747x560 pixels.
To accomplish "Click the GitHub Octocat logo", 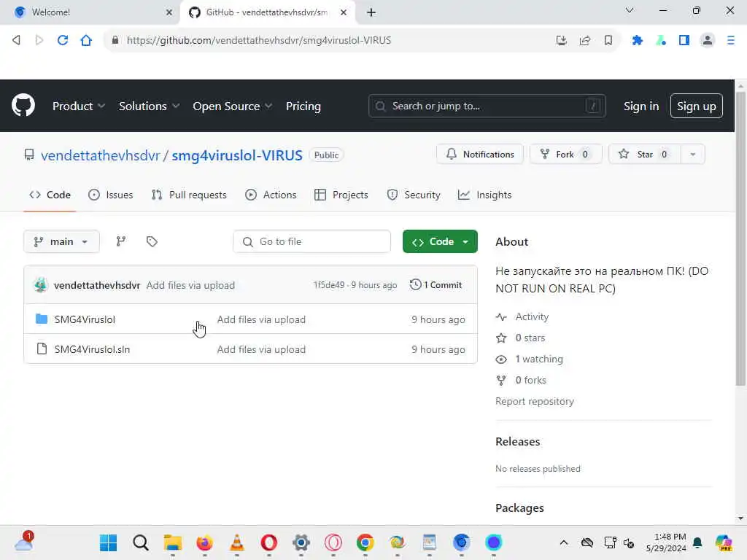I will click(23, 105).
